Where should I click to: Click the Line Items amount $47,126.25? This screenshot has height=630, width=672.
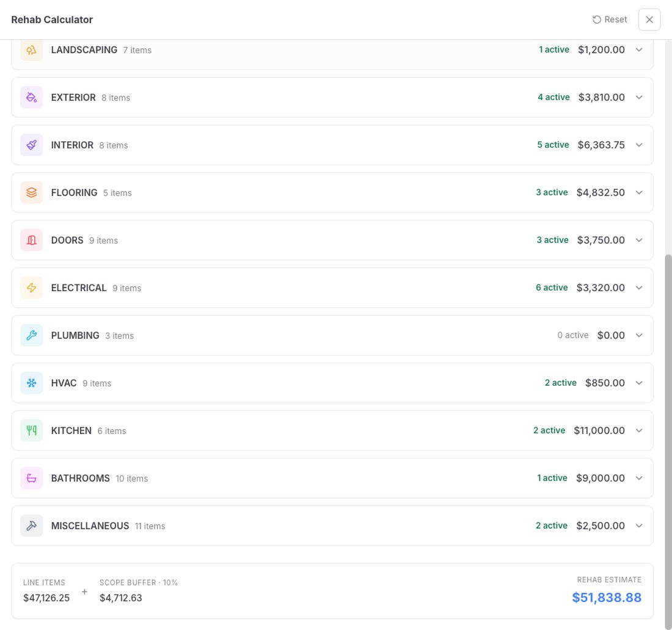[x=46, y=598]
